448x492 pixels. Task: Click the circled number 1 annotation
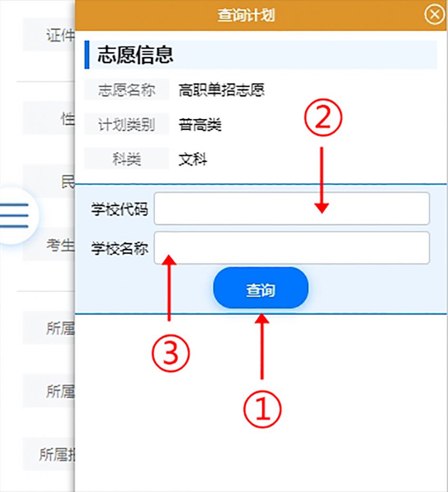(x=262, y=409)
